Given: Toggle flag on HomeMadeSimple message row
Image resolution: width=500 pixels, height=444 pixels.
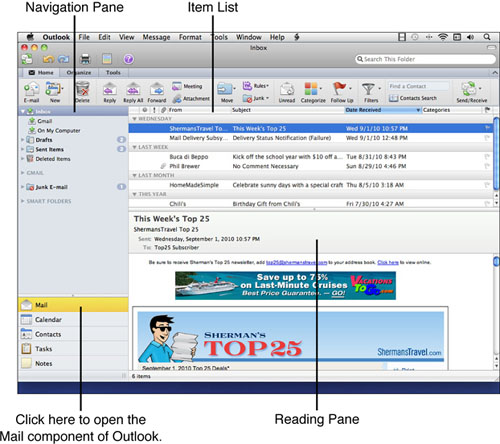Looking at the screenshot, I should tap(487, 185).
